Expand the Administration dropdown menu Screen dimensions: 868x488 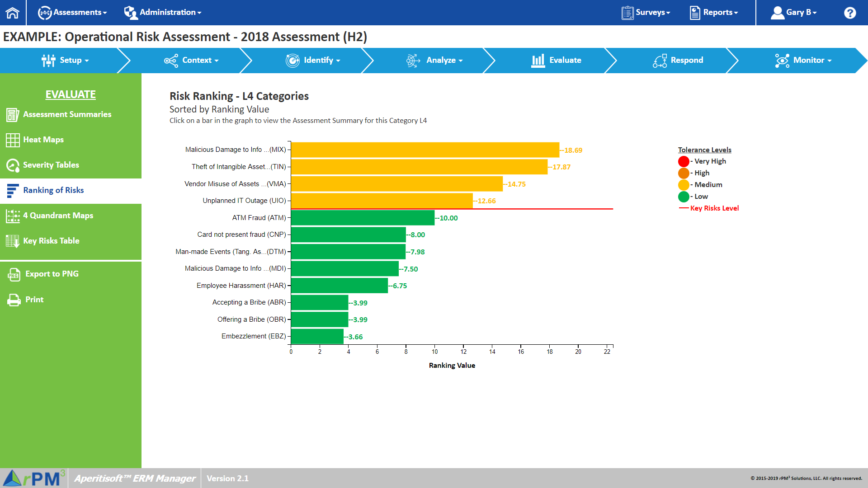click(163, 13)
